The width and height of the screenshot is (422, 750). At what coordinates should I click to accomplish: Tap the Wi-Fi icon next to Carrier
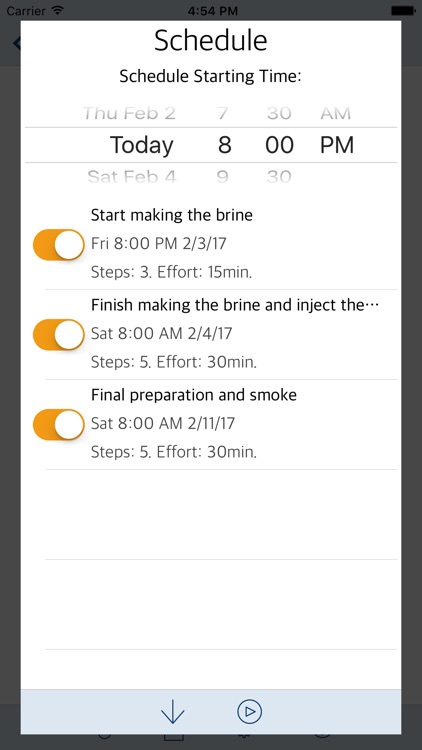click(x=58, y=10)
